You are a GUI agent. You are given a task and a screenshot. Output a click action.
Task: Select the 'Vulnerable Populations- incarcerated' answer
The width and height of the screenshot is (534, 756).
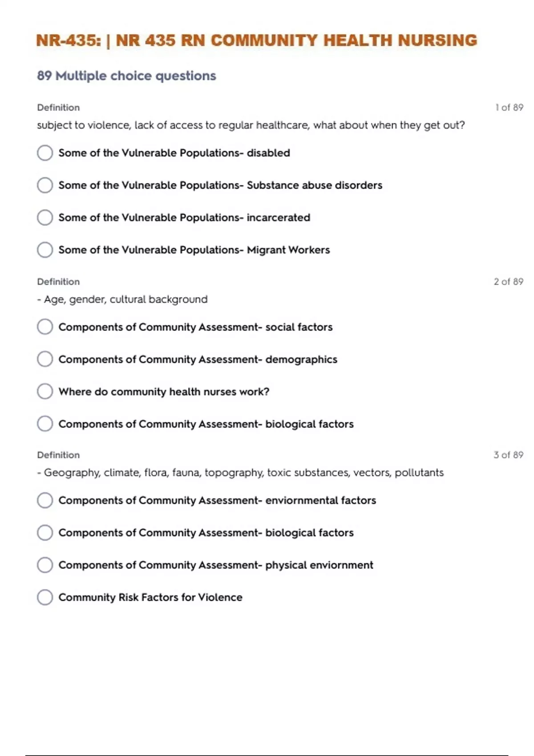pos(45,217)
